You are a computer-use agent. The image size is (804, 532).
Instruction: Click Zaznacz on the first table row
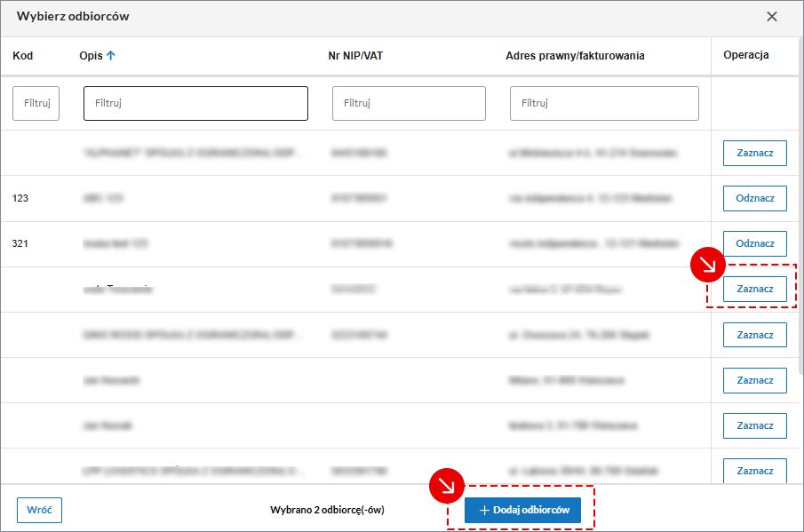[x=754, y=153]
